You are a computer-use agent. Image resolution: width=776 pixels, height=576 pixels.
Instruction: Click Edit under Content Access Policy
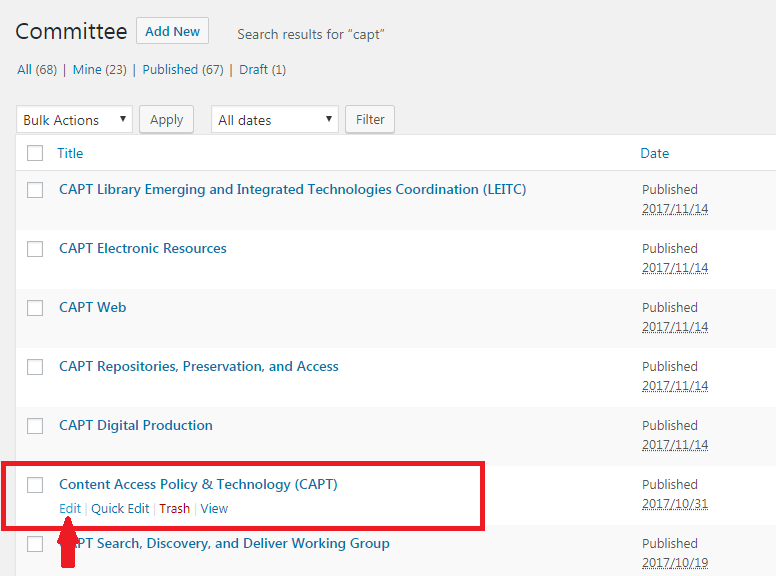[x=69, y=508]
